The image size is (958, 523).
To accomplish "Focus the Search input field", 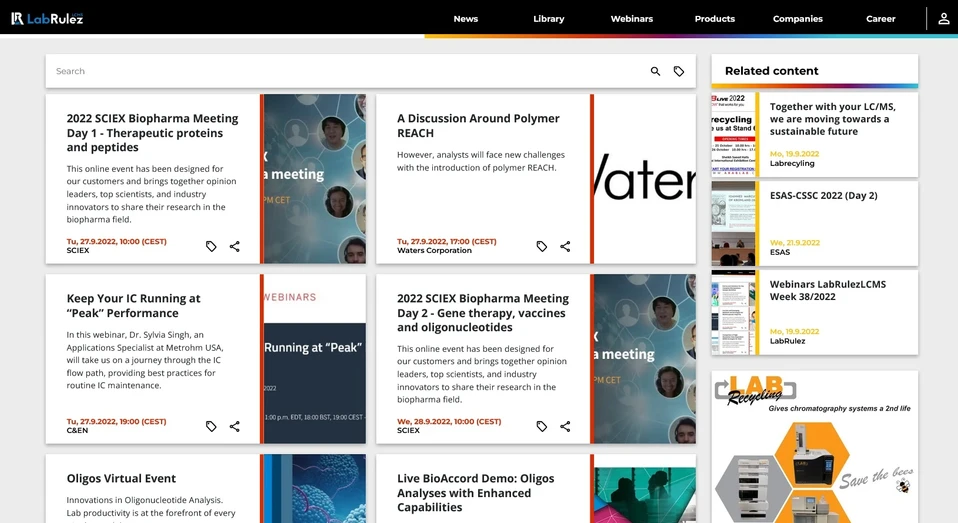I will [x=348, y=71].
